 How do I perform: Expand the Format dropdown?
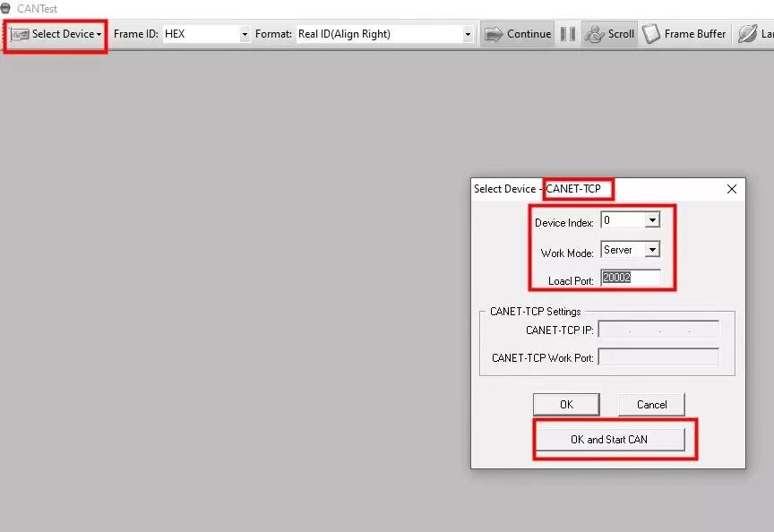tap(467, 34)
